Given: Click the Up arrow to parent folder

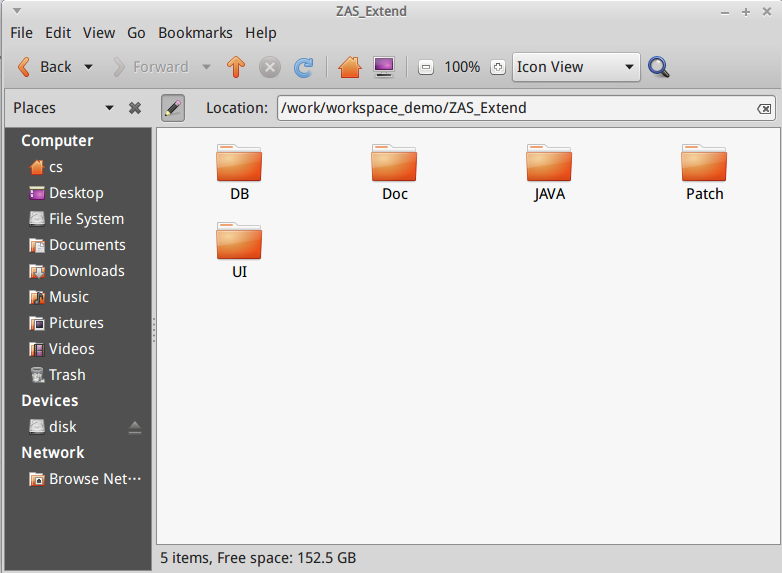Looking at the screenshot, I should (236, 67).
